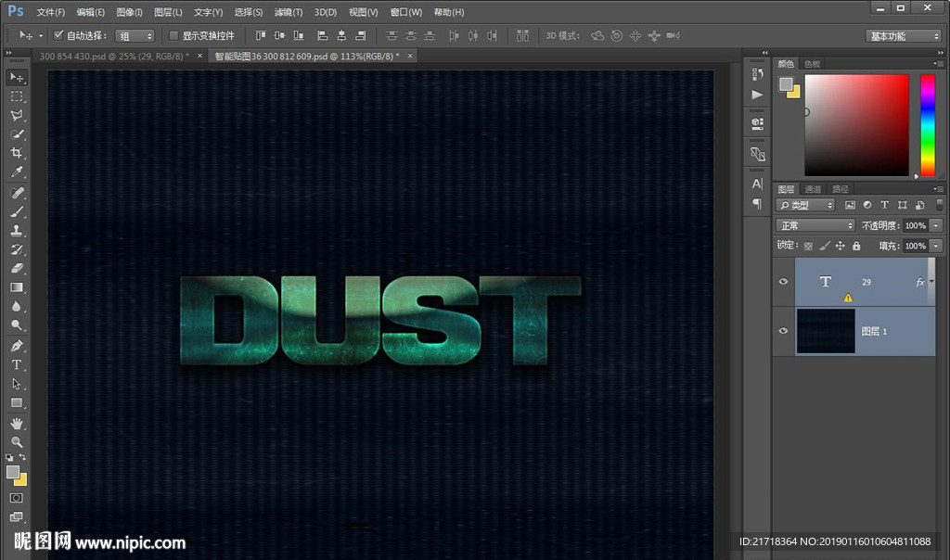Select the Polygonal Lasso tool
Viewport: 950px width, 560px height.
pos(17,115)
